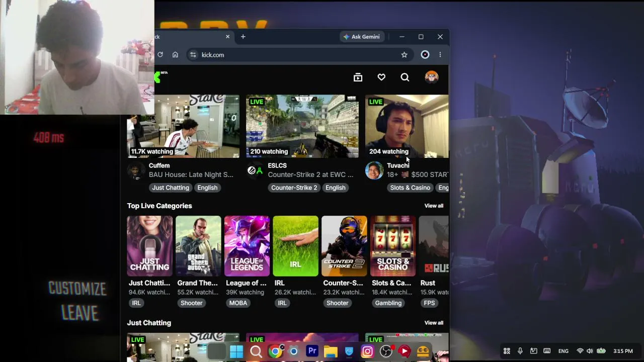Screen dimensions: 644x362
Task: Open Windows taskbar search
Action: [256, 351]
